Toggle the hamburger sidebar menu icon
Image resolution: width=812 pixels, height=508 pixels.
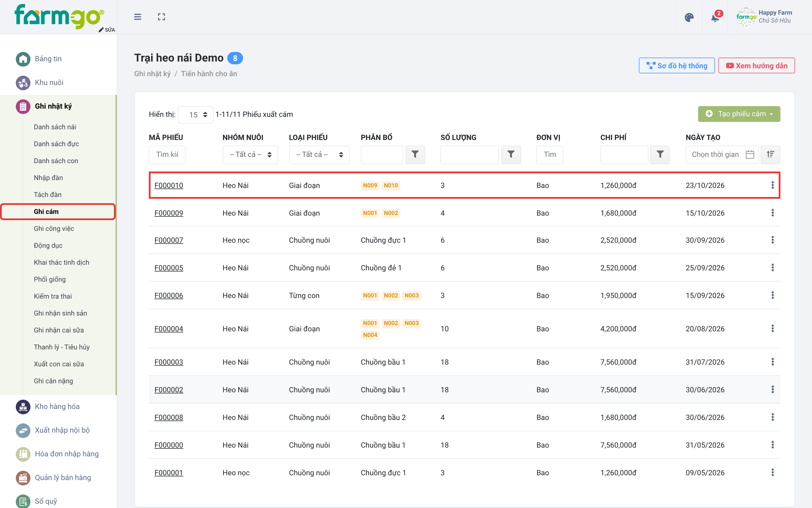[138, 17]
